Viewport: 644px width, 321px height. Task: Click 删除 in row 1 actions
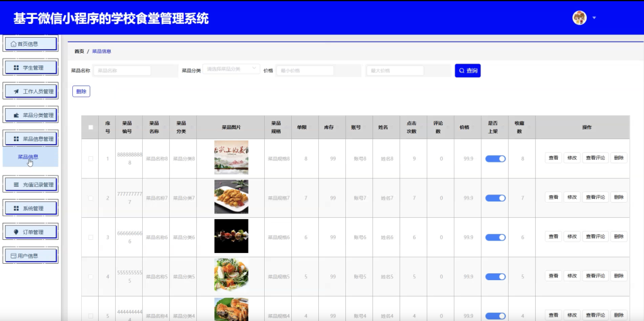tap(619, 158)
